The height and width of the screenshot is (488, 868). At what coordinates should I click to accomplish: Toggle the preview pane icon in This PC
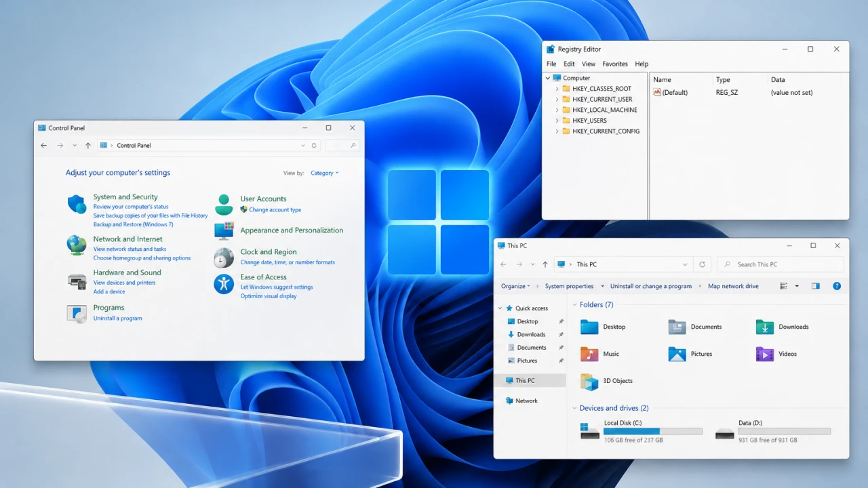coord(816,286)
